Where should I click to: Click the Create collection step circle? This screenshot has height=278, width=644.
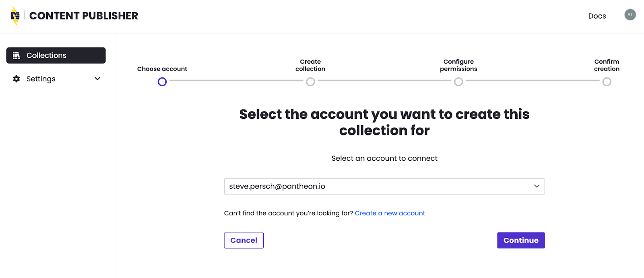[310, 82]
